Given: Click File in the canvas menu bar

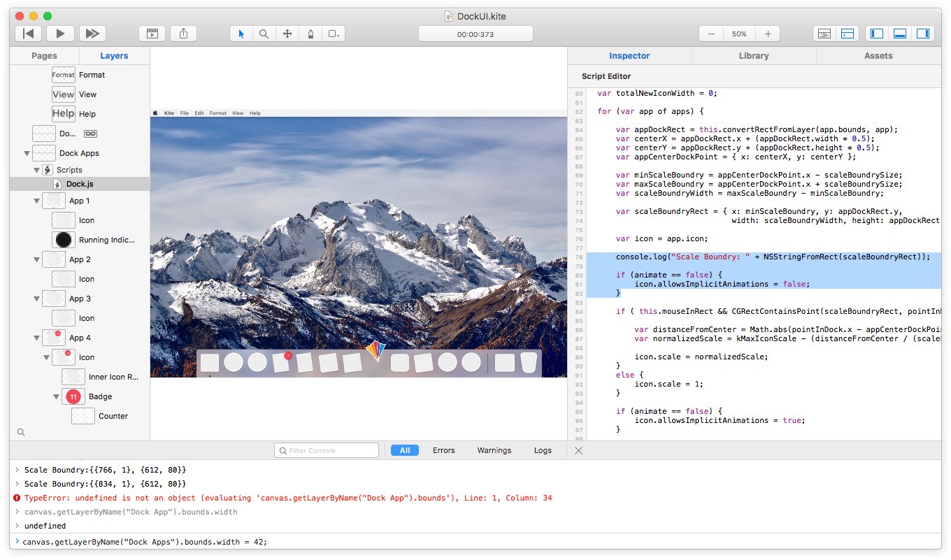Looking at the screenshot, I should click(x=185, y=113).
